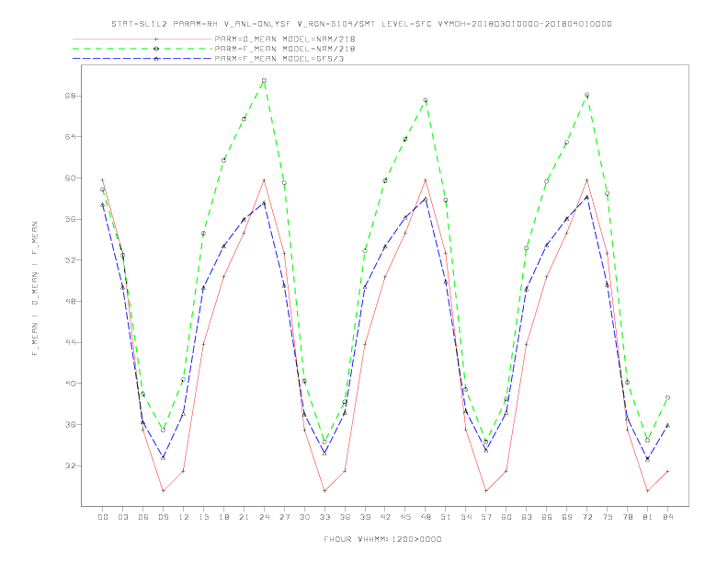The width and height of the screenshot is (728, 563).
Task: Click x-axis tick label 24
Action: coord(264,517)
